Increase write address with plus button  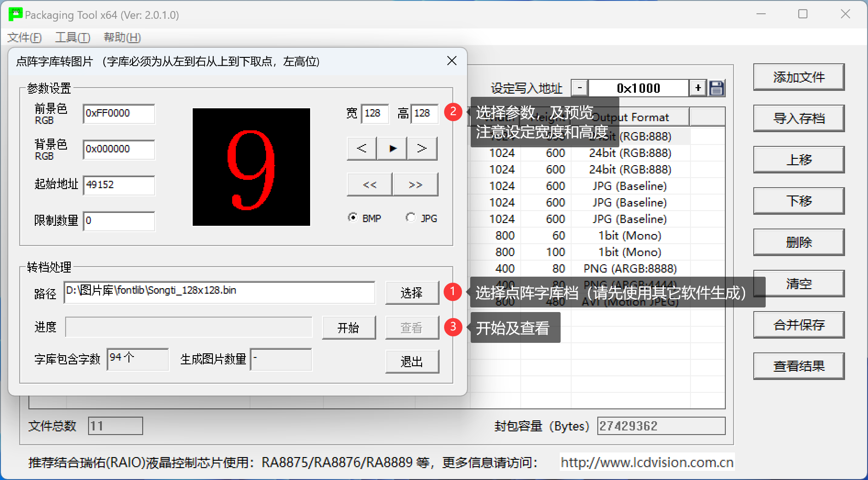click(698, 88)
